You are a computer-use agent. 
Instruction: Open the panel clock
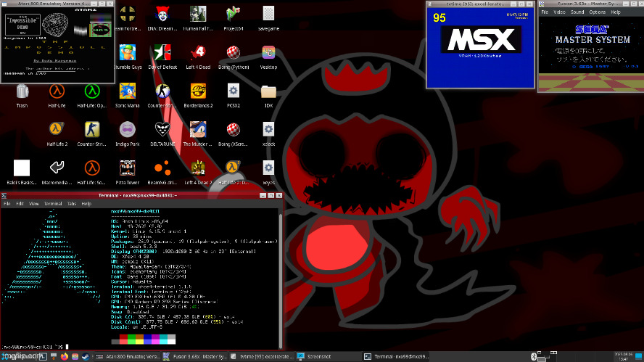[623, 357]
